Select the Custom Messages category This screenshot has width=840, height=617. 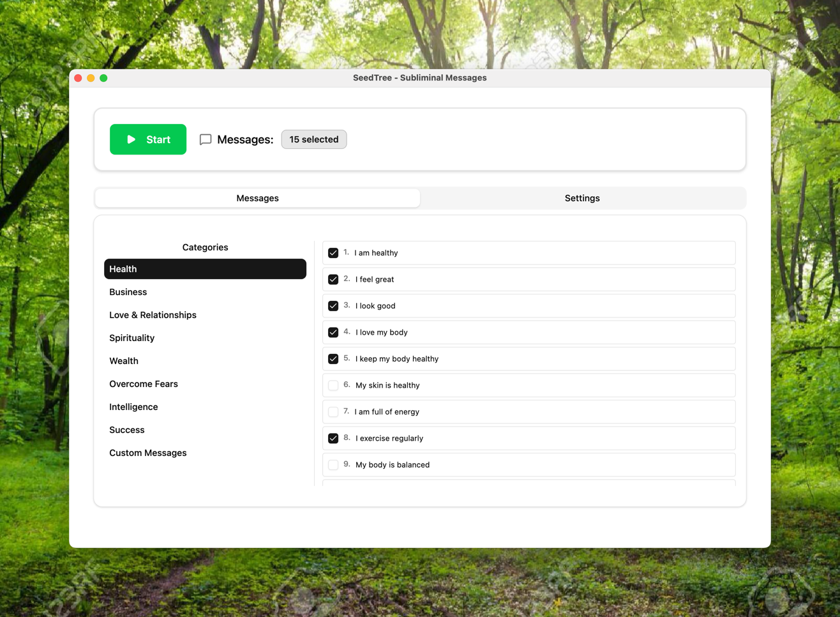pyautogui.click(x=148, y=453)
